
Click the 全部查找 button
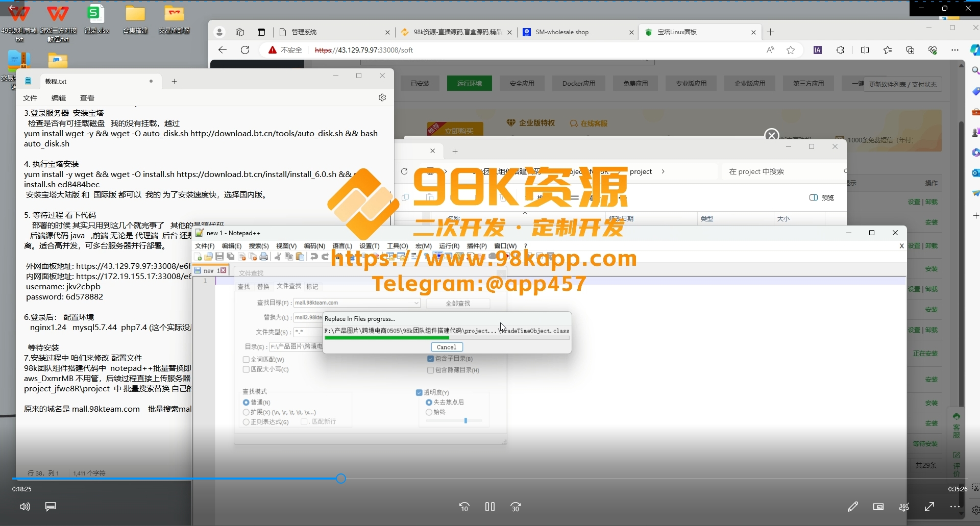coord(458,304)
